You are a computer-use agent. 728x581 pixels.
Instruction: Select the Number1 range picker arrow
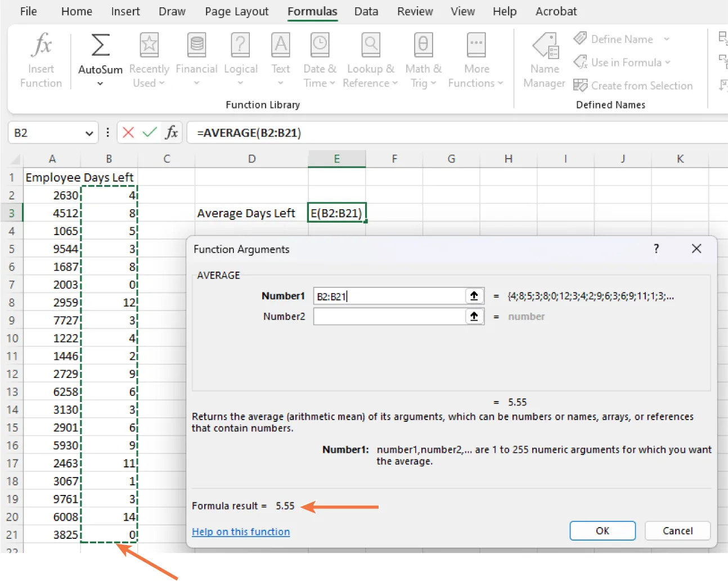[x=474, y=295]
